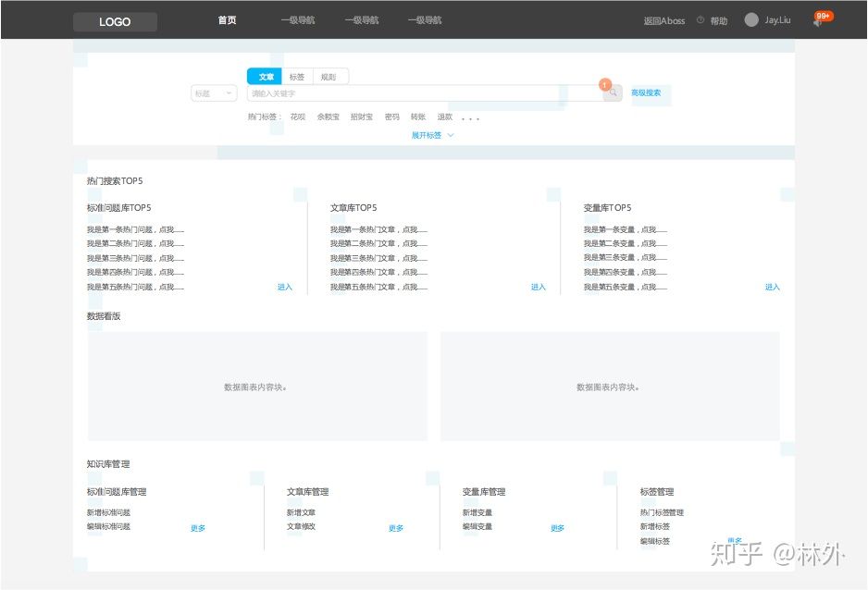Switch to the 标签 search tab
Image resolution: width=868 pixels, height=590 pixels.
coord(297,77)
